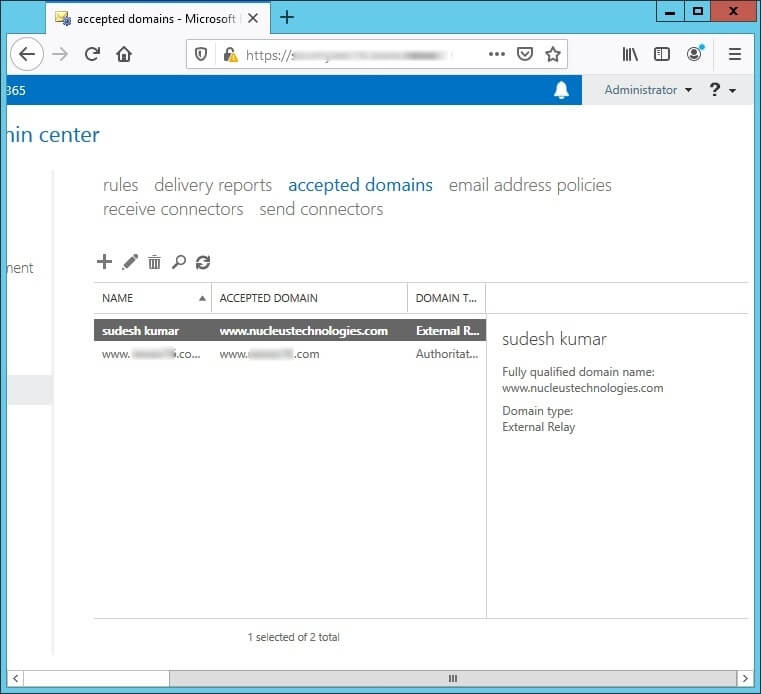The image size is (761, 694).
Task: Open Firefox hamburger menu
Action: [x=735, y=54]
